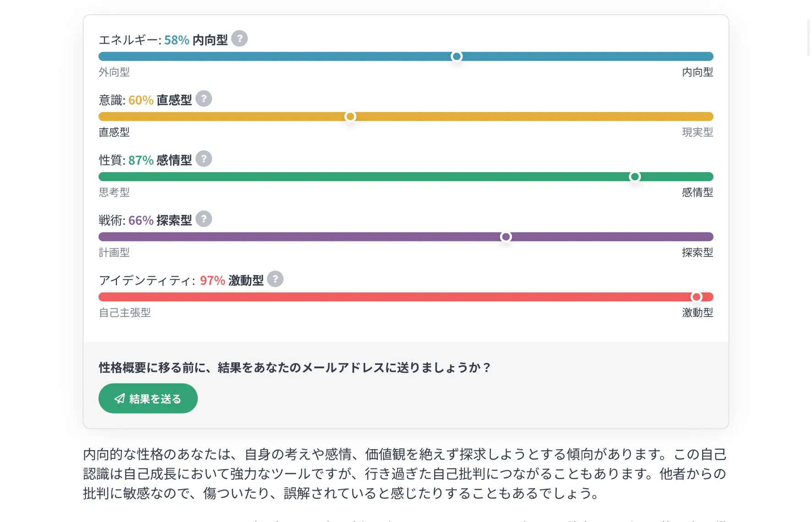Click the 思考型 label under the green bar
Image resolution: width=812 pixels, height=522 pixels.
click(114, 192)
